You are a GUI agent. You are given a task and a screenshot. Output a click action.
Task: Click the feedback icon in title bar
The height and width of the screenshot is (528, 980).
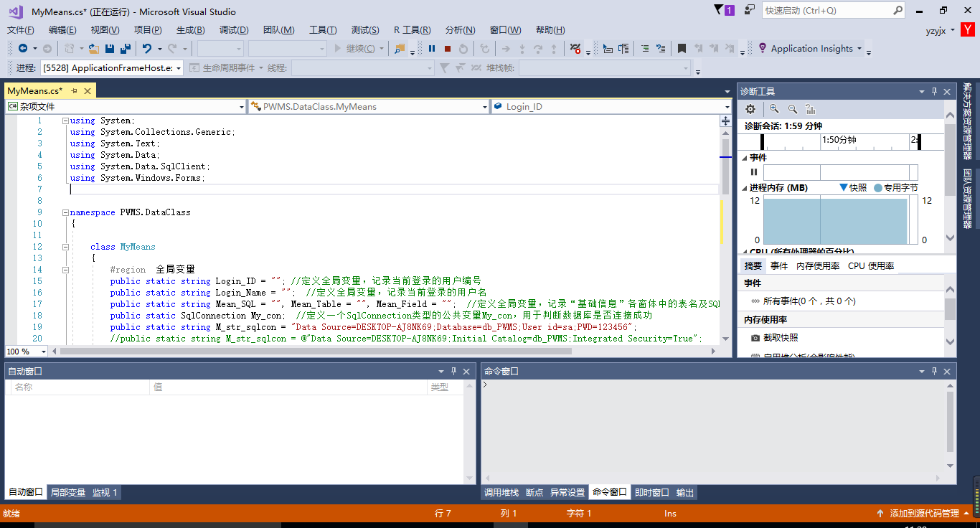[x=749, y=10]
